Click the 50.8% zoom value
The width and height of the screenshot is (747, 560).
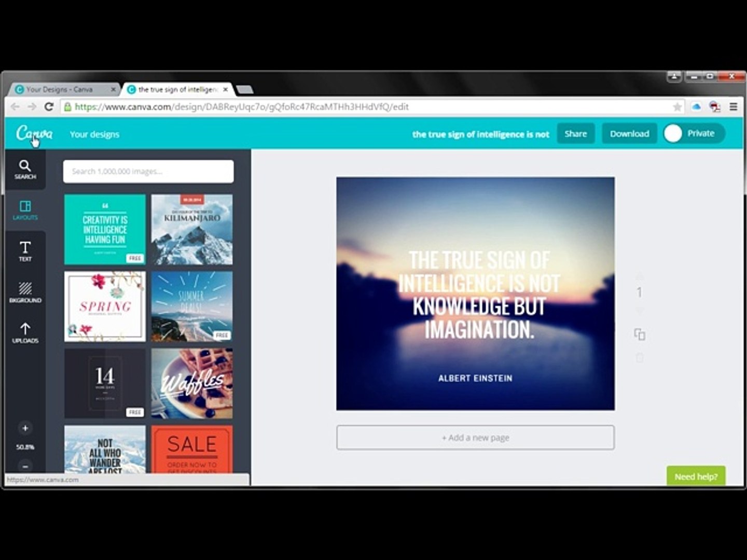point(25,446)
